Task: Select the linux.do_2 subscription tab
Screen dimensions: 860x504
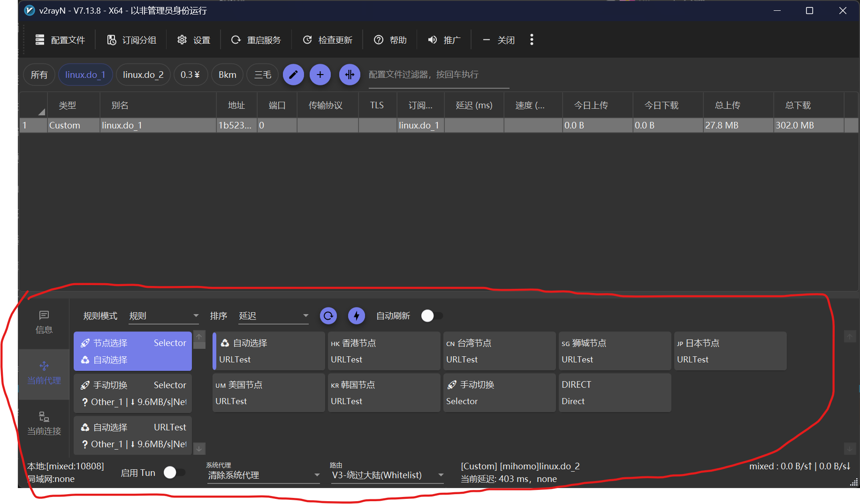Action: tap(143, 75)
